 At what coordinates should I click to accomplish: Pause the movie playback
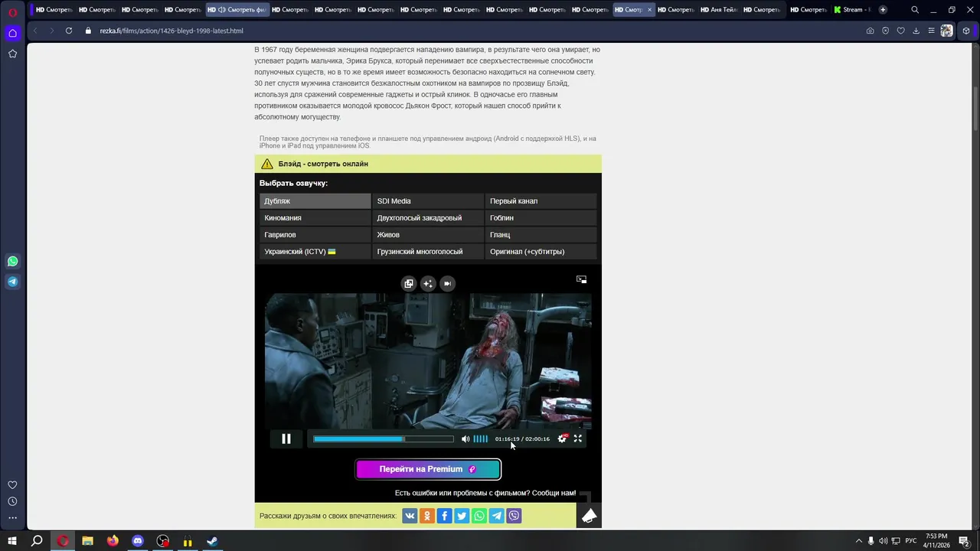[286, 439]
